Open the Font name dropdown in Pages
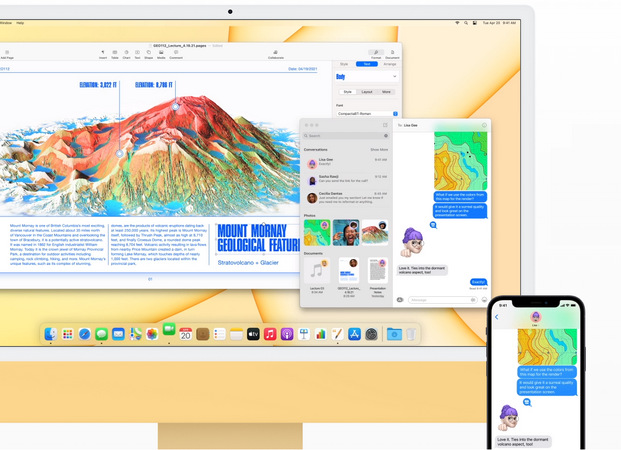 tap(367, 114)
